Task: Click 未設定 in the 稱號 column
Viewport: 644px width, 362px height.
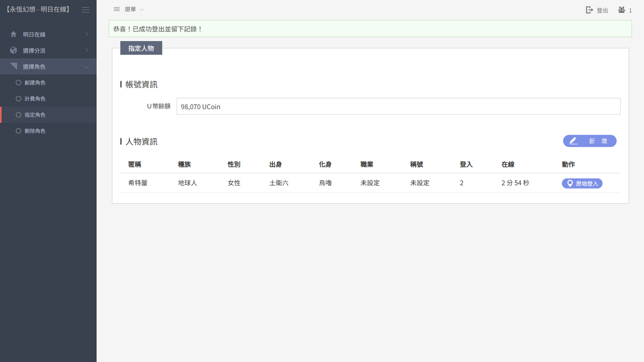Action: click(420, 183)
